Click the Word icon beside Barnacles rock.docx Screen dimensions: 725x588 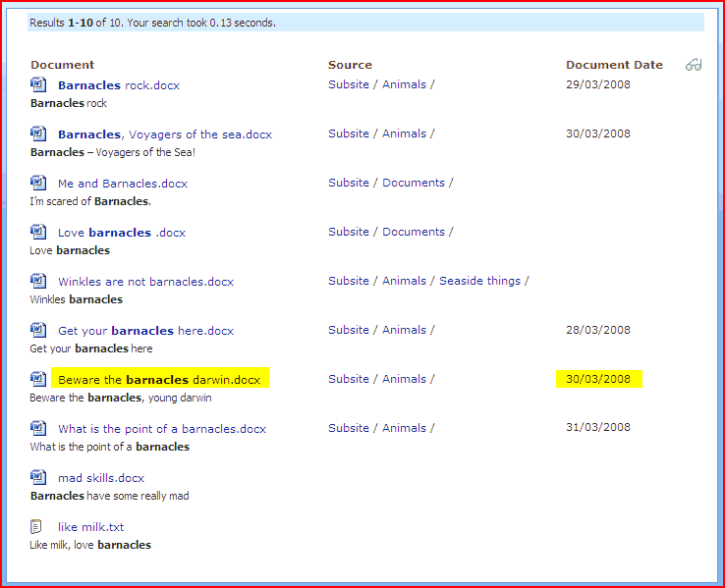[x=38, y=84]
